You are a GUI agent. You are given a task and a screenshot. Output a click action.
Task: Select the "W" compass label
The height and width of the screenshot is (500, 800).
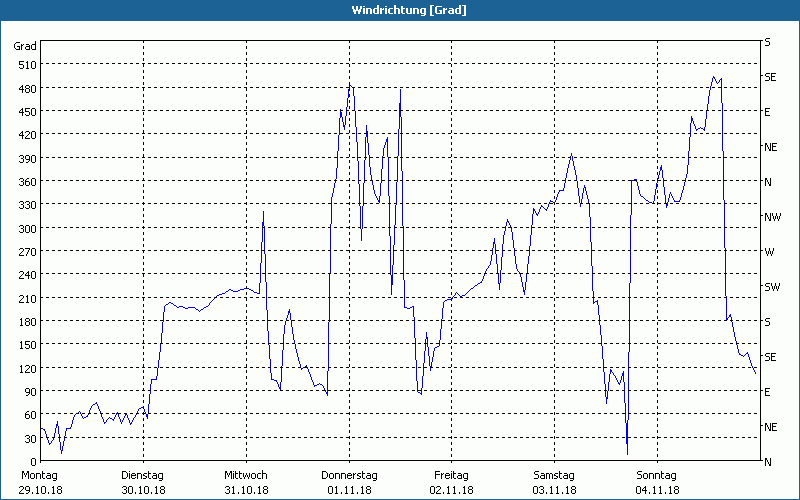(769, 252)
